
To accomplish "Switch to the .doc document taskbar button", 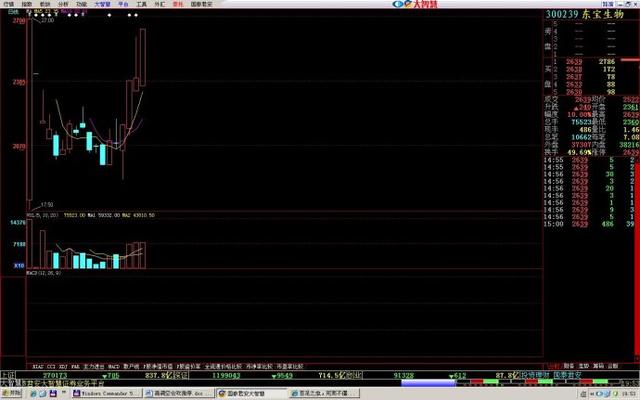I will (x=179, y=393).
